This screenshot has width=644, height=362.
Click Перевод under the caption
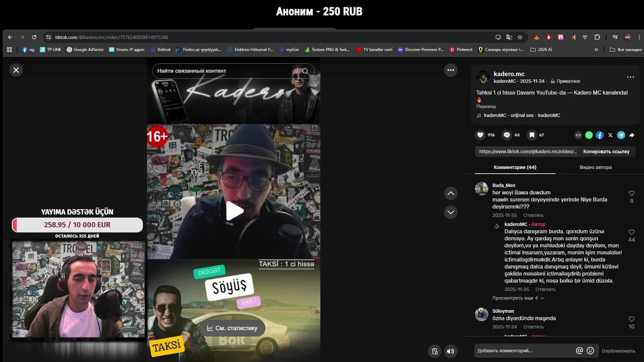click(x=486, y=107)
